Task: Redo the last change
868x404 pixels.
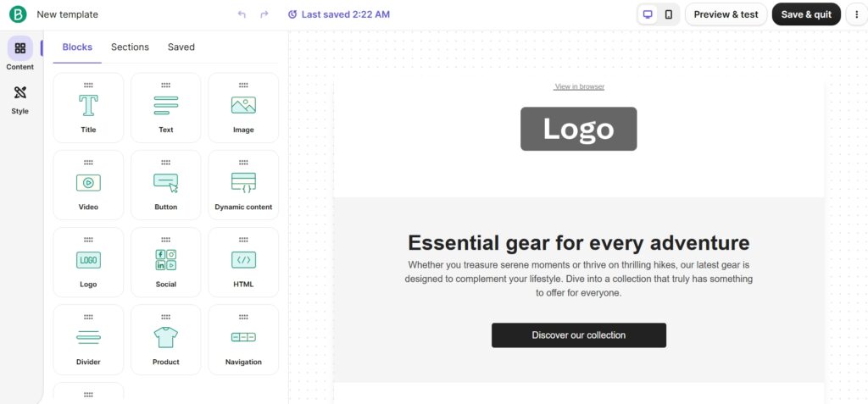Action: coord(264,14)
